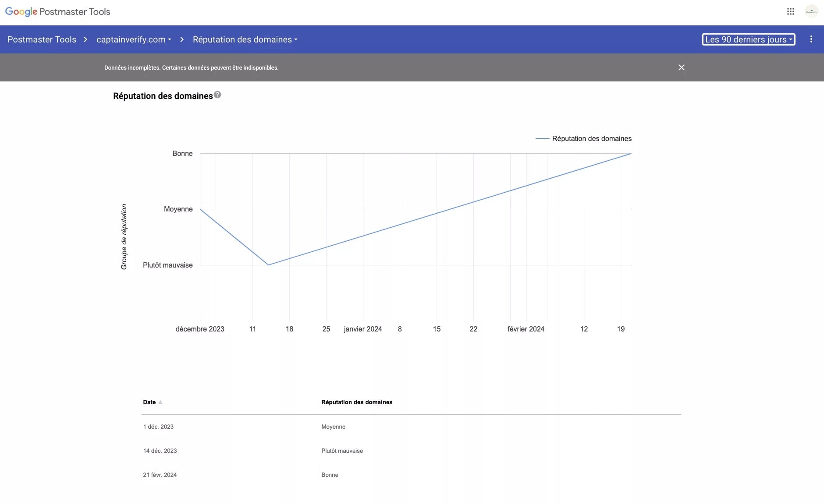Screen dimensions: 824x504
Task: Click the Bonne axis label
Action: (x=182, y=153)
